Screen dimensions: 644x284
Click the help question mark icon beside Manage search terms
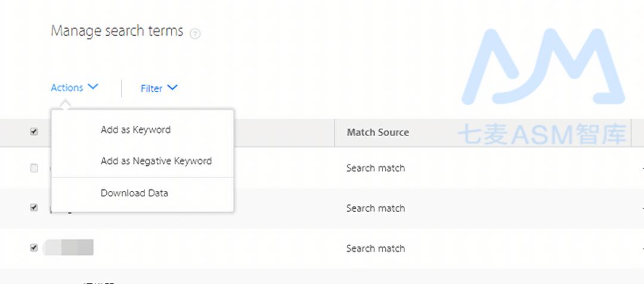(195, 34)
